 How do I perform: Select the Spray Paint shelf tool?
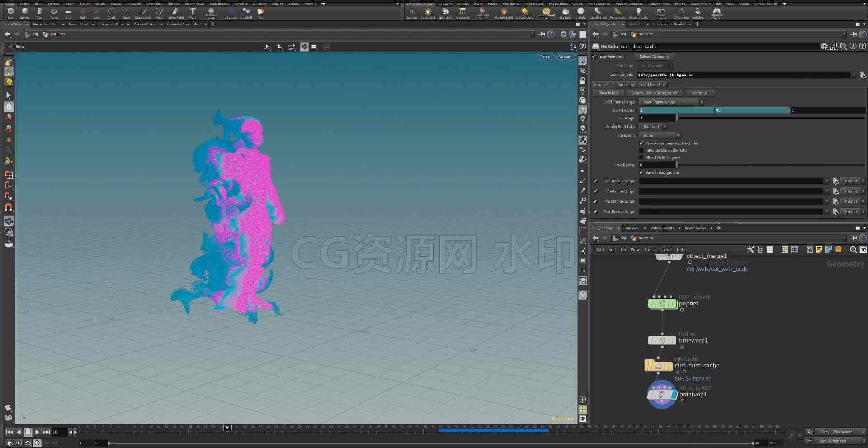point(176,13)
